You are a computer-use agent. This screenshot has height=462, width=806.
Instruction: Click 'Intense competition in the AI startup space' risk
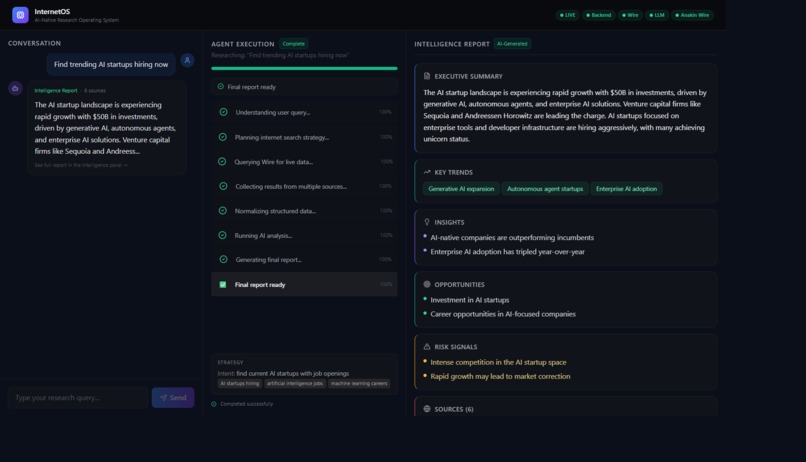(x=498, y=362)
